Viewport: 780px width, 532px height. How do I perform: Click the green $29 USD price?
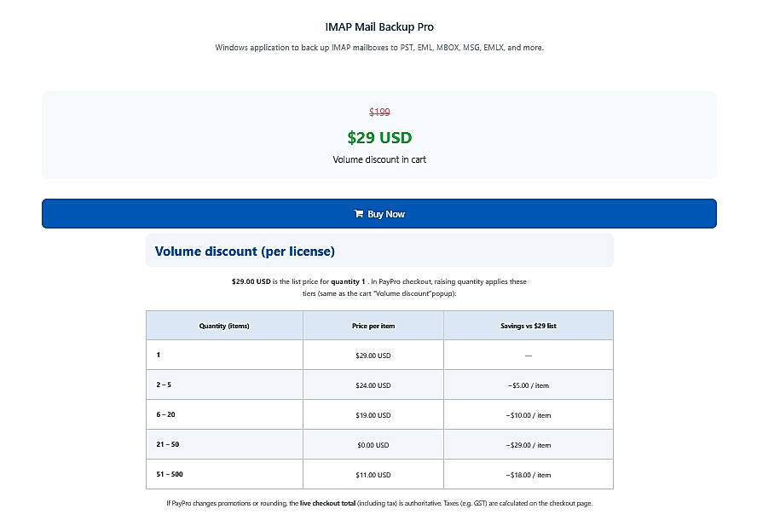pos(379,137)
